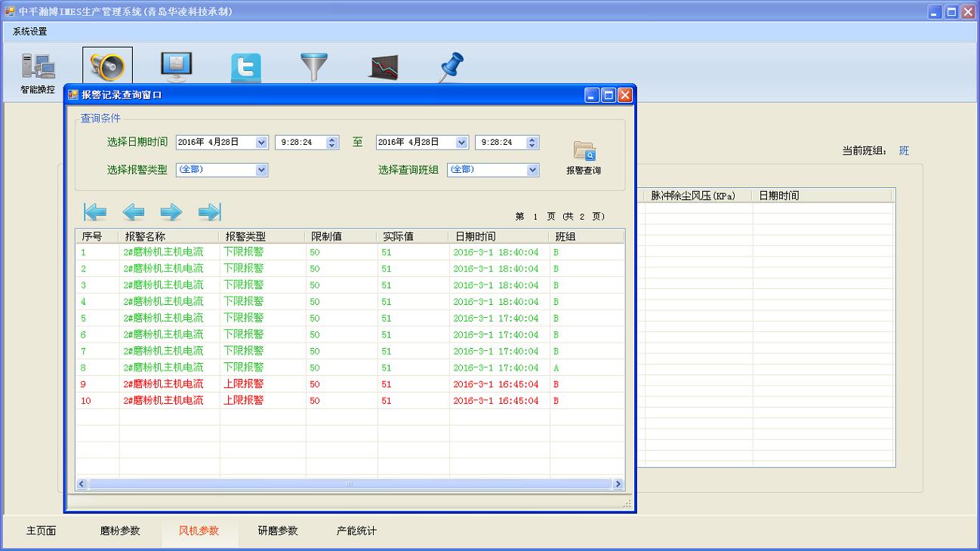Click the 报警查询 search button
This screenshot has width=980, height=551.
(x=584, y=159)
